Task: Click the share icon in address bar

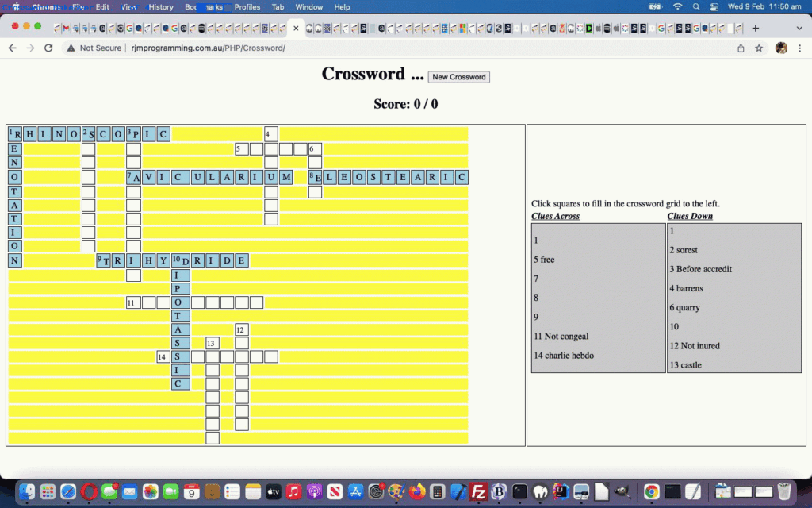Action: point(741,48)
